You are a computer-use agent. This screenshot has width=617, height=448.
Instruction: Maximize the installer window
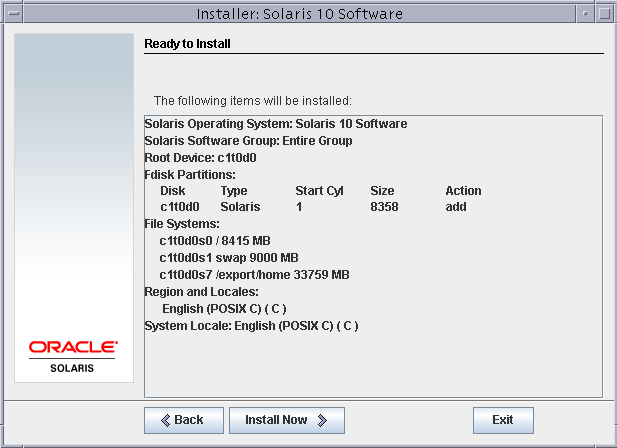[x=604, y=14]
